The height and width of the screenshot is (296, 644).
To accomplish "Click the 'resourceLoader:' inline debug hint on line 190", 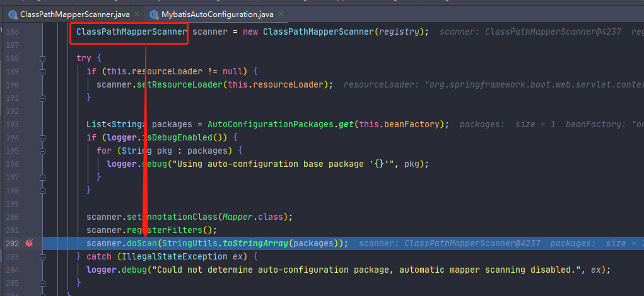I will [x=382, y=85].
